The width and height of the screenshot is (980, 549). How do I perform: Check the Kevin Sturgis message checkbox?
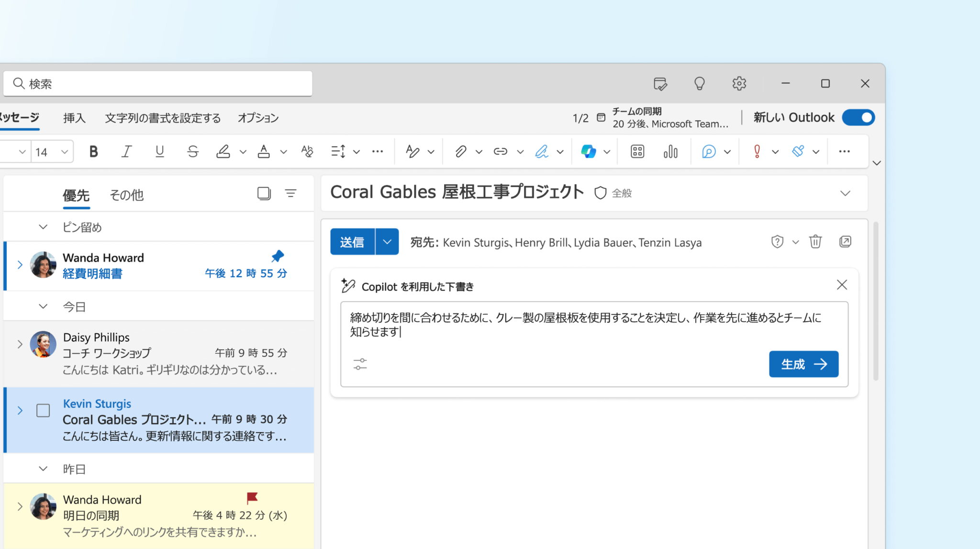[x=43, y=411]
